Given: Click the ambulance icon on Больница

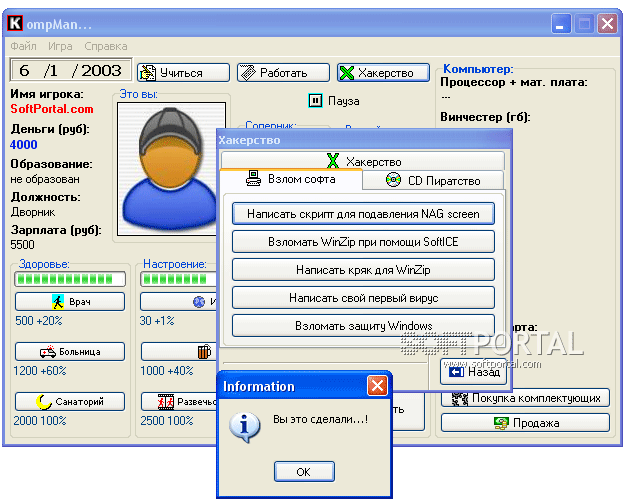Looking at the screenshot, I should pos(48,352).
